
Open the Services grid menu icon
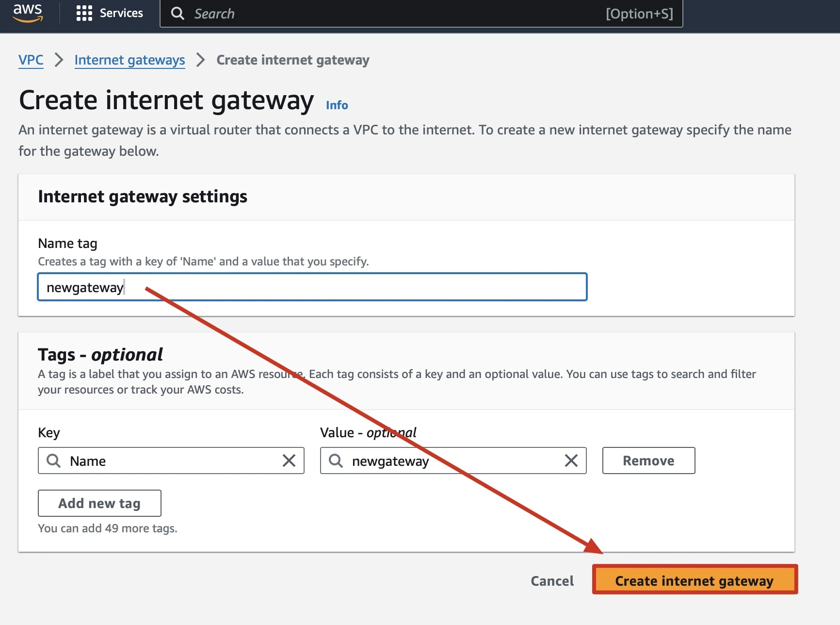point(84,13)
